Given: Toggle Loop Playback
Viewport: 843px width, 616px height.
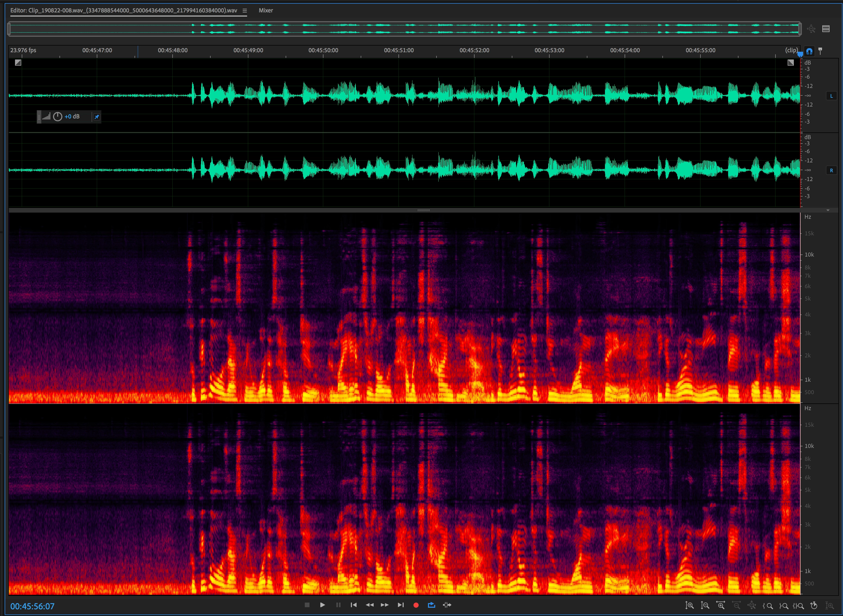Looking at the screenshot, I should [x=432, y=605].
